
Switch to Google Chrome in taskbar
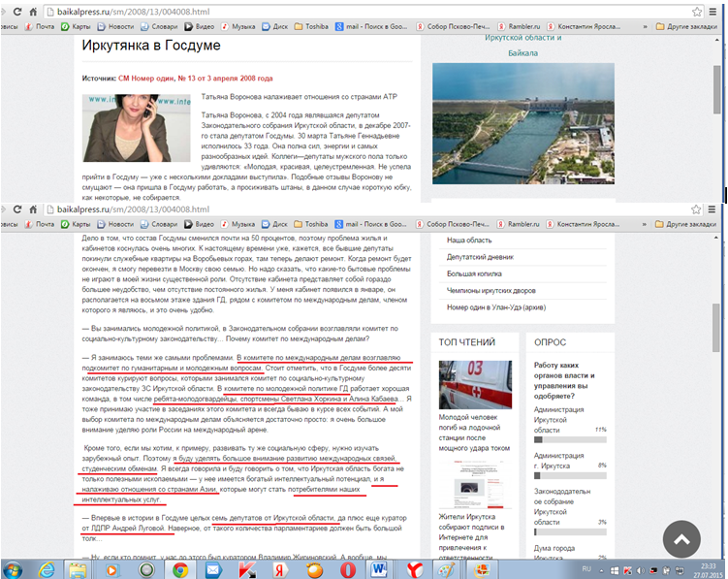pyautogui.click(x=180, y=569)
